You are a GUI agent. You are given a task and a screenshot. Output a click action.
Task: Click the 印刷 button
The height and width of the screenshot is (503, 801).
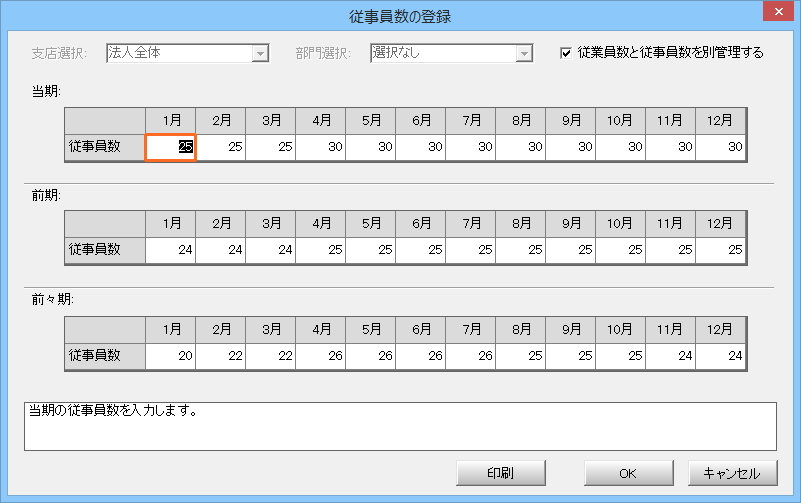501,473
